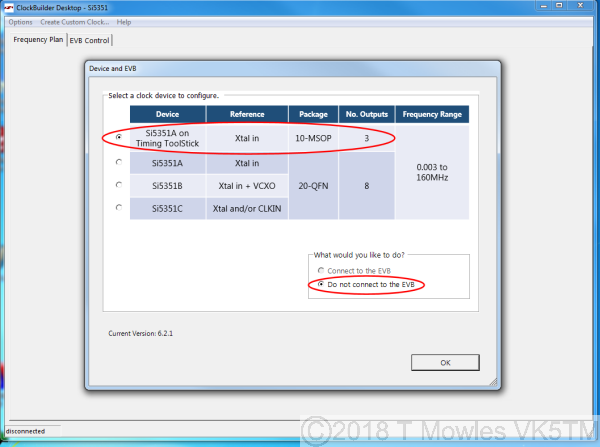This screenshot has width=600, height=447.
Task: Choose the Si5351B device radio button
Action: coord(121,185)
